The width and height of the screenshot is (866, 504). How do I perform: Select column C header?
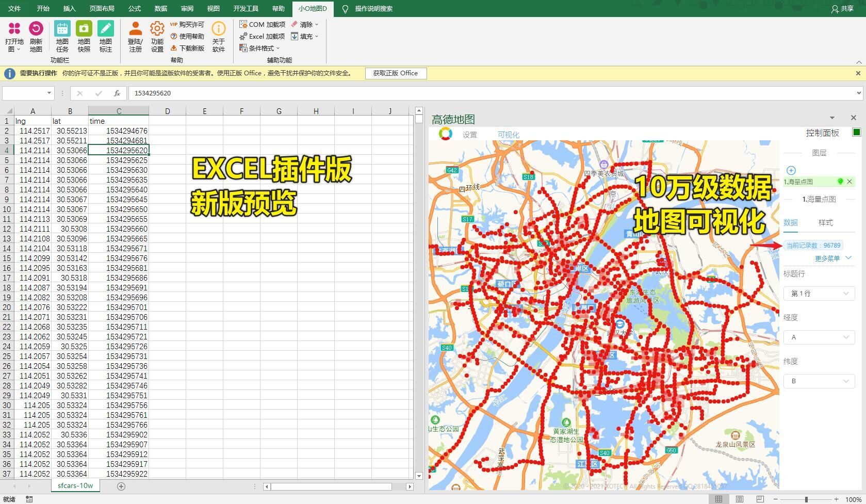[119, 111]
